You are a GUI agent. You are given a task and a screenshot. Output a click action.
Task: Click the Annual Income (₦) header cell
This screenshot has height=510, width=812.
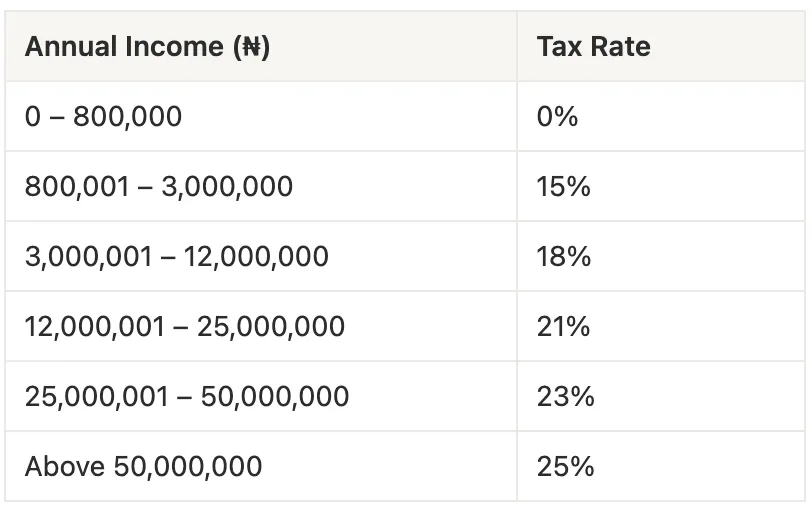tap(261, 46)
